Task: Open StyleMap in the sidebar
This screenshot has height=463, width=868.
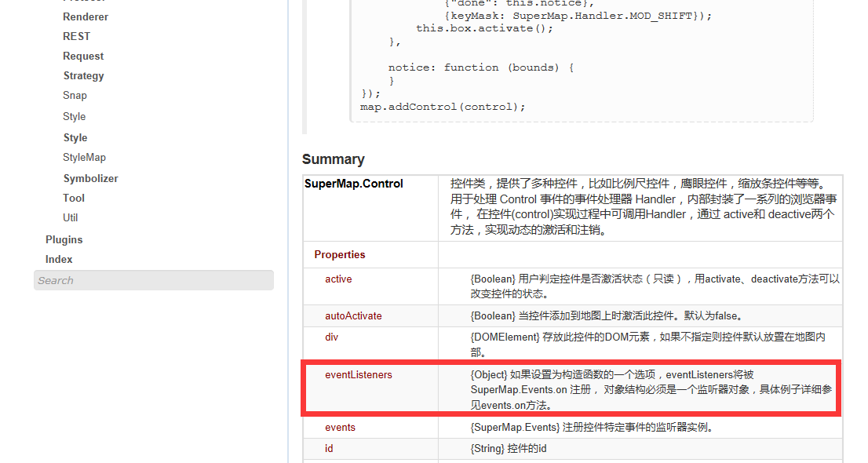Action: tap(84, 158)
